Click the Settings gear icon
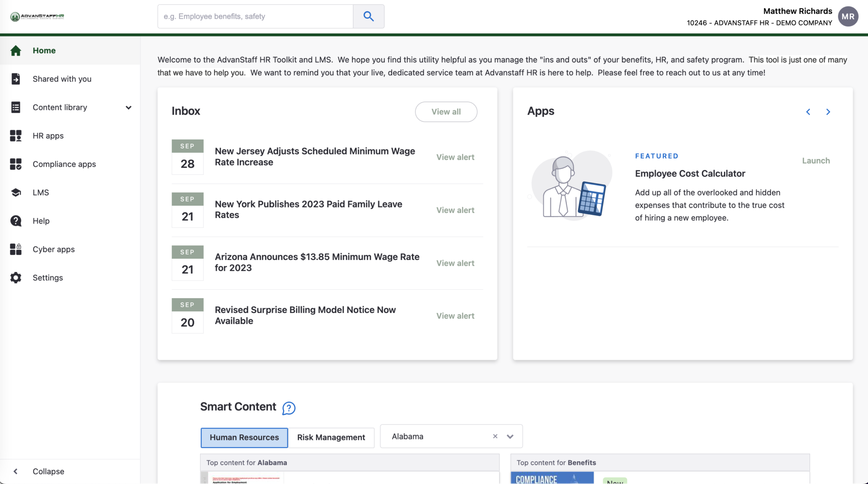 click(x=16, y=278)
